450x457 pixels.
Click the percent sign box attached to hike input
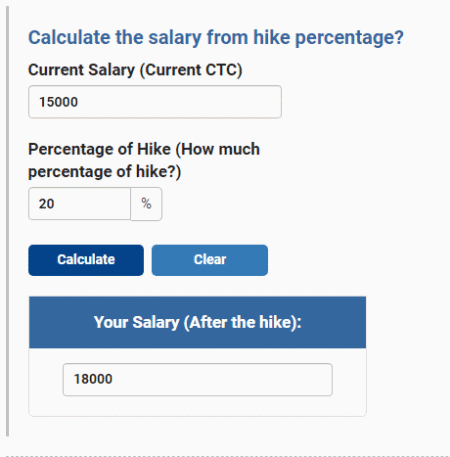(146, 204)
